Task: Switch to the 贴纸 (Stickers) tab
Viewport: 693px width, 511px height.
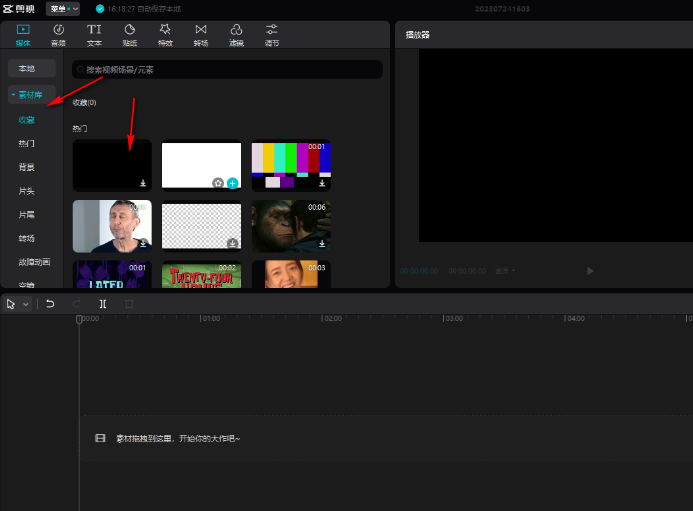Action: pyautogui.click(x=129, y=35)
